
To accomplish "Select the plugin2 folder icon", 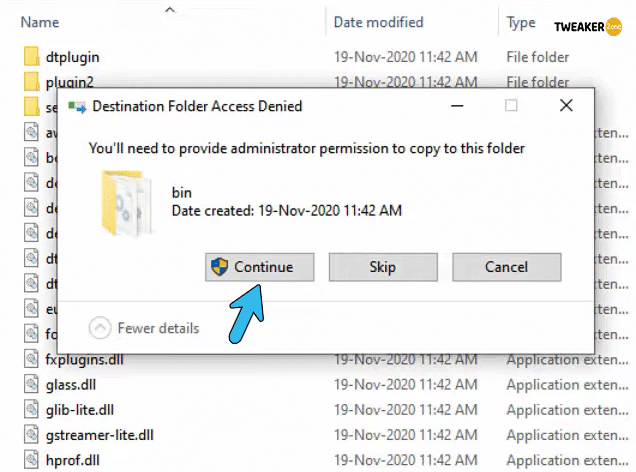I will (32, 81).
